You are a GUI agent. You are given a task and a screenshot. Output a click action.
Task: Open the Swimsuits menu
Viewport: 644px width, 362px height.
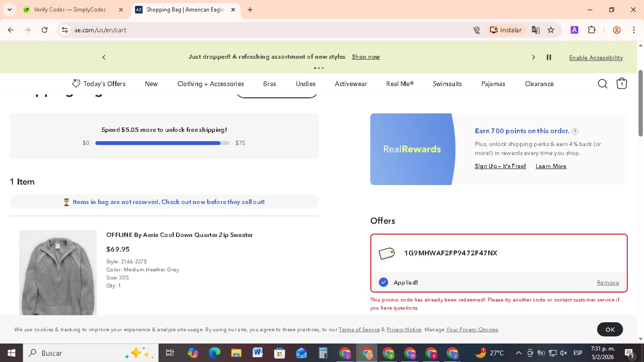[447, 84]
